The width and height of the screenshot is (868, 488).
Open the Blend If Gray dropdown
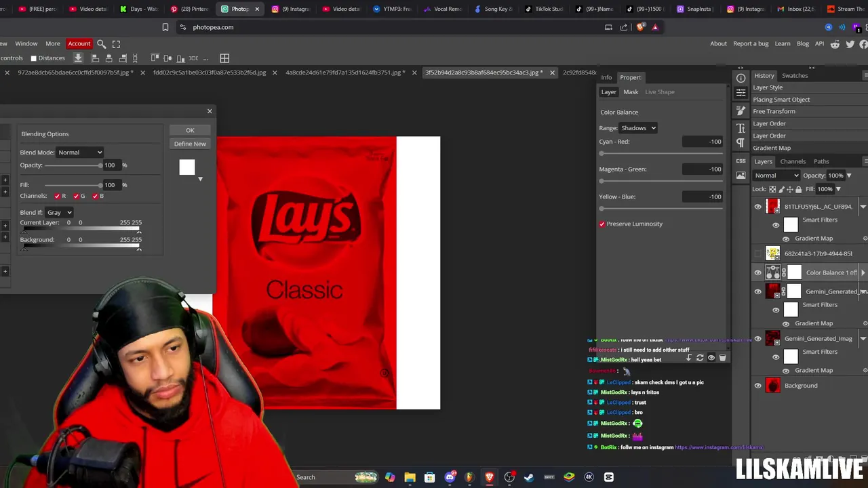click(x=59, y=212)
